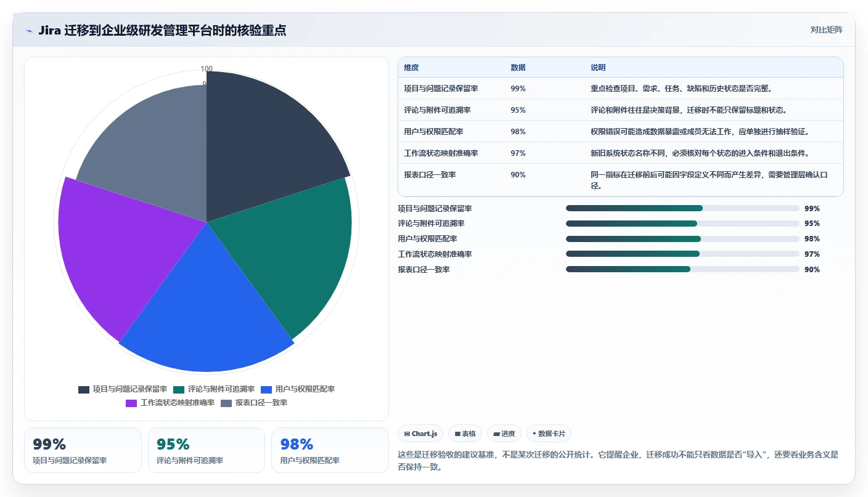Click description starting 同一指标在迁移前后
This screenshot has height=497, width=868.
coord(709,180)
